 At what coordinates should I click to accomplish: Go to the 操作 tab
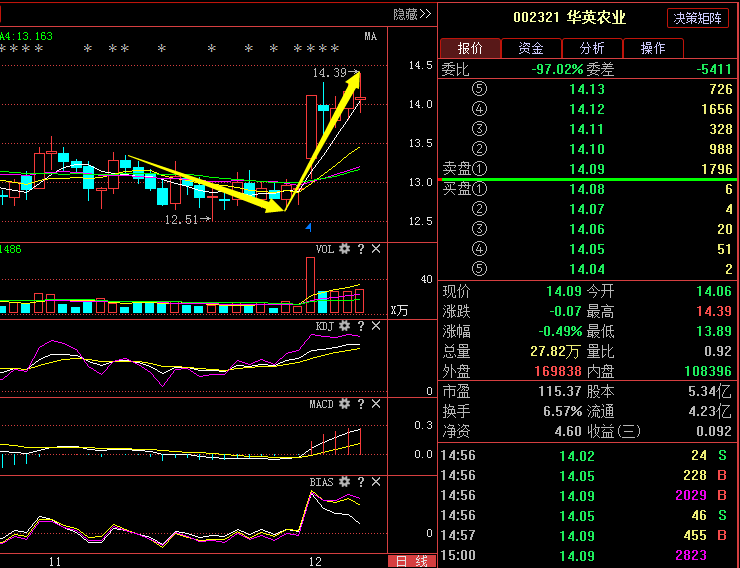coord(652,48)
